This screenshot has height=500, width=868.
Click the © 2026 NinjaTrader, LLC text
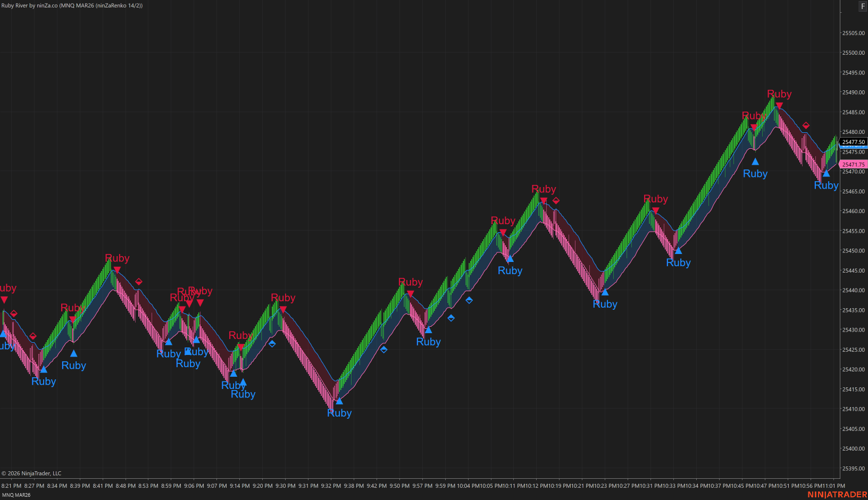pos(31,473)
